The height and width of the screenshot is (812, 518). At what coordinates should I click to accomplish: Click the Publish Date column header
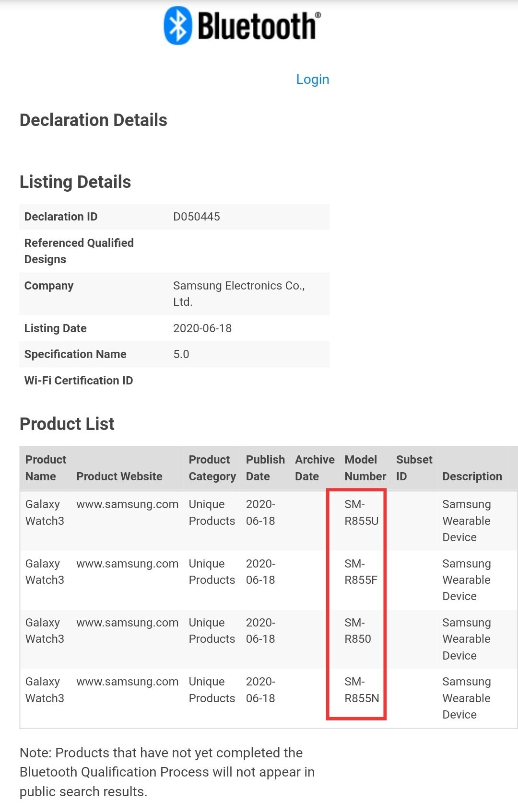click(x=265, y=468)
